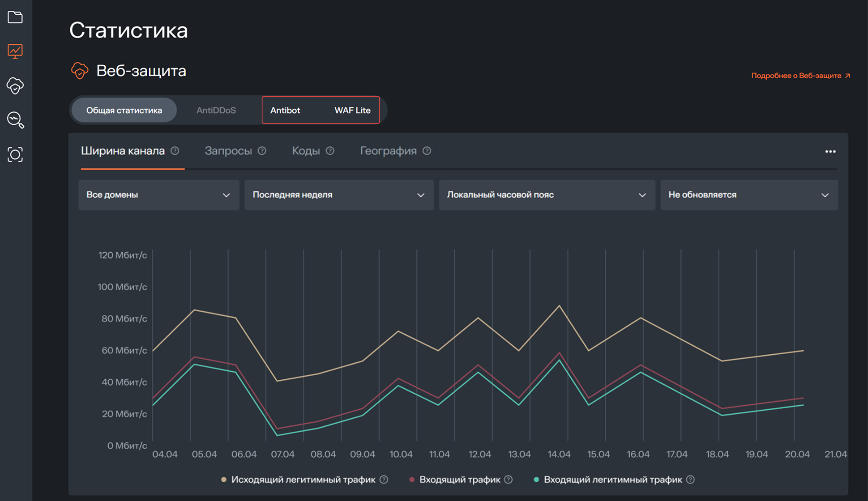This screenshot has width=868, height=501.
Task: Click the question mark beside География
Action: 427,151
